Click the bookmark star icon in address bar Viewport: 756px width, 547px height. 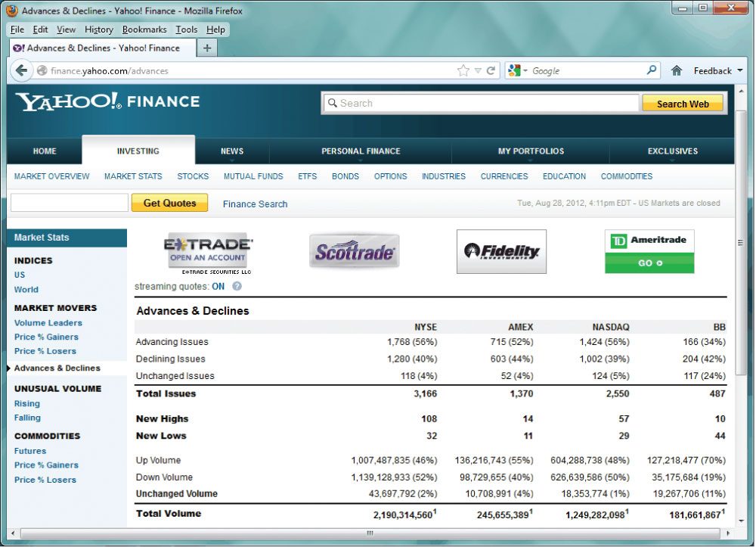[463, 71]
